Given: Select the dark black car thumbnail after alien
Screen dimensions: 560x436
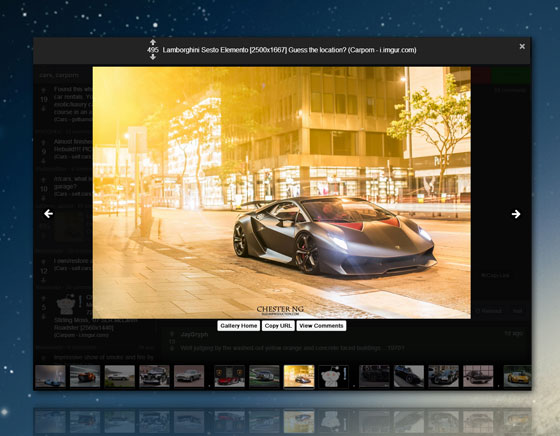Looking at the screenshot, I should [374, 376].
